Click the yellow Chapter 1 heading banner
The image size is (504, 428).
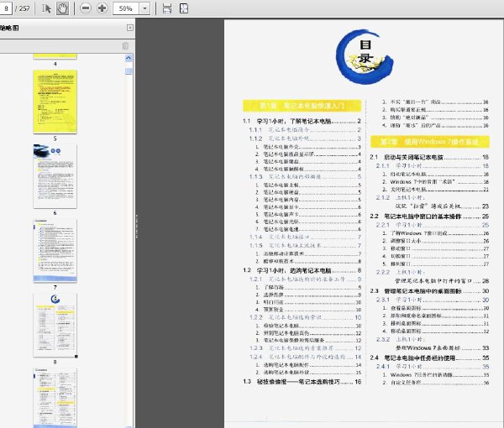tap(302, 106)
